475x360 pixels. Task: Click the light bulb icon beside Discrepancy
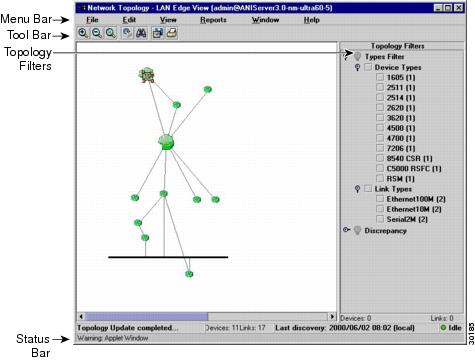coord(357,230)
